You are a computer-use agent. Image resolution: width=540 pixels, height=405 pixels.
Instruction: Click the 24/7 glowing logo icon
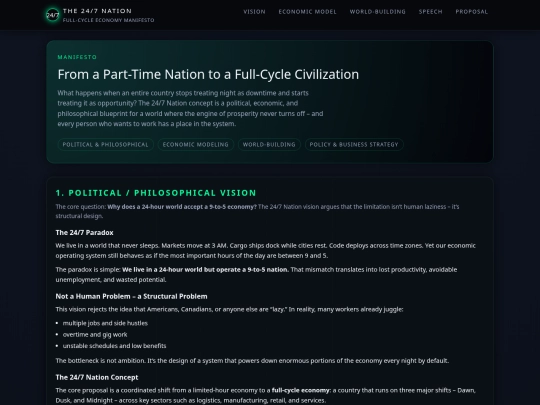pyautogui.click(x=52, y=15)
